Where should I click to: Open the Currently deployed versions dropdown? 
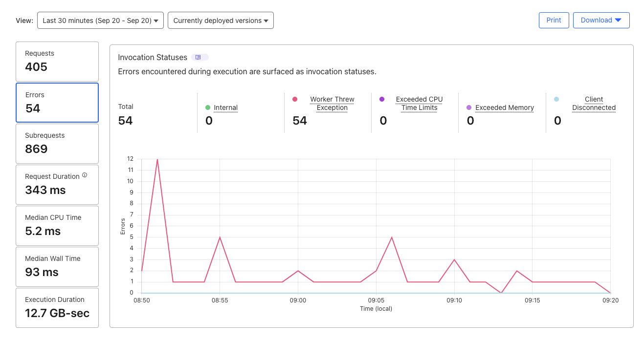pyautogui.click(x=221, y=21)
